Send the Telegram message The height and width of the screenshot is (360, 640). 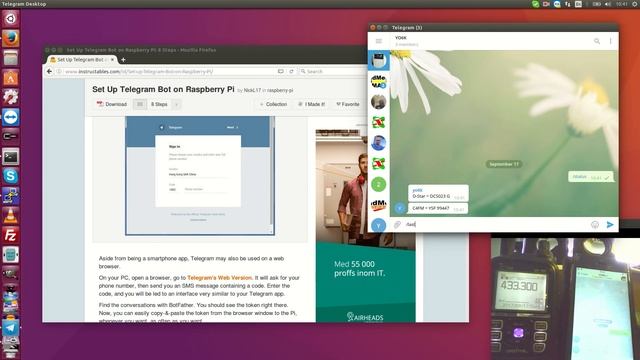click(610, 224)
